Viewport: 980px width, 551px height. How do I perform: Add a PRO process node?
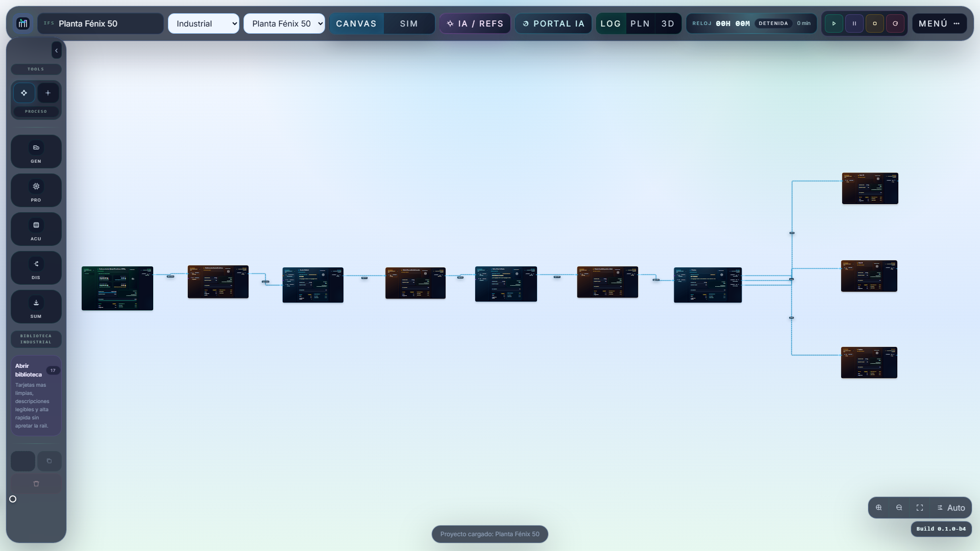tap(36, 190)
